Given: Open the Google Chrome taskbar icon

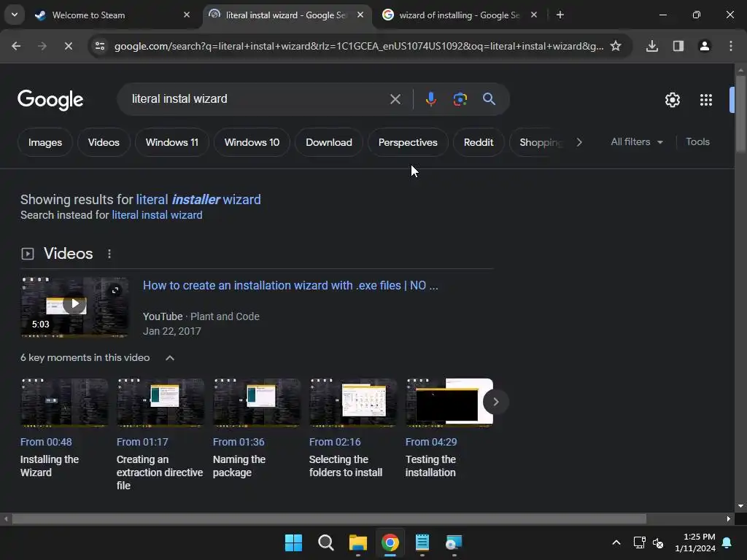Looking at the screenshot, I should [390, 542].
